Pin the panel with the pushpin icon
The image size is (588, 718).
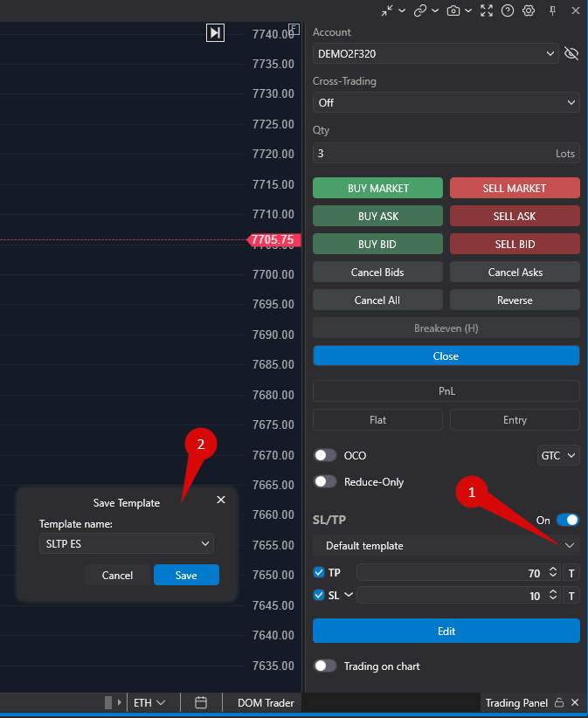(553, 10)
